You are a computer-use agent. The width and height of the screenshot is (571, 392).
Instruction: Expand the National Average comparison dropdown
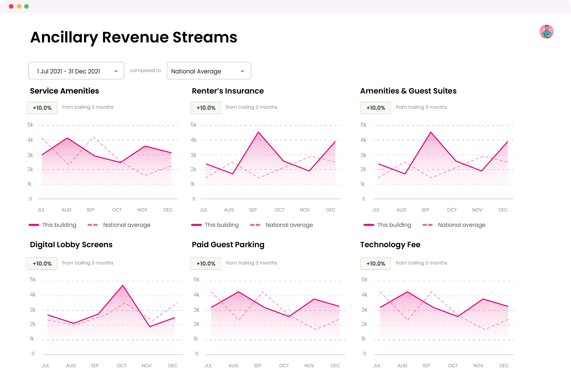coord(242,71)
